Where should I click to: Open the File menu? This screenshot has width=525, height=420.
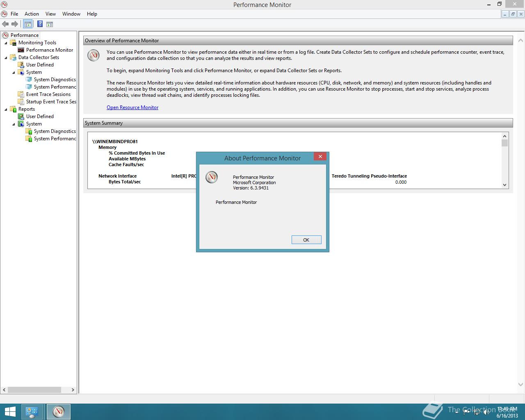point(14,14)
